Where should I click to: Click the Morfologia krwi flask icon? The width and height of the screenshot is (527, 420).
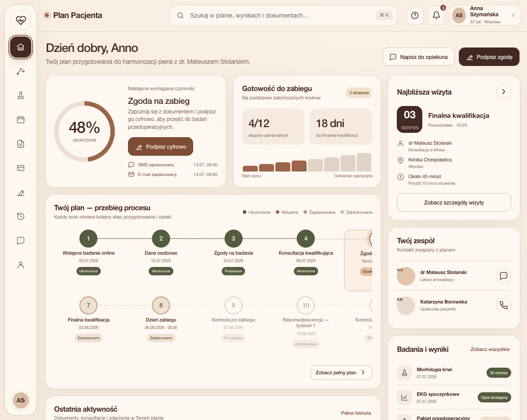404,373
